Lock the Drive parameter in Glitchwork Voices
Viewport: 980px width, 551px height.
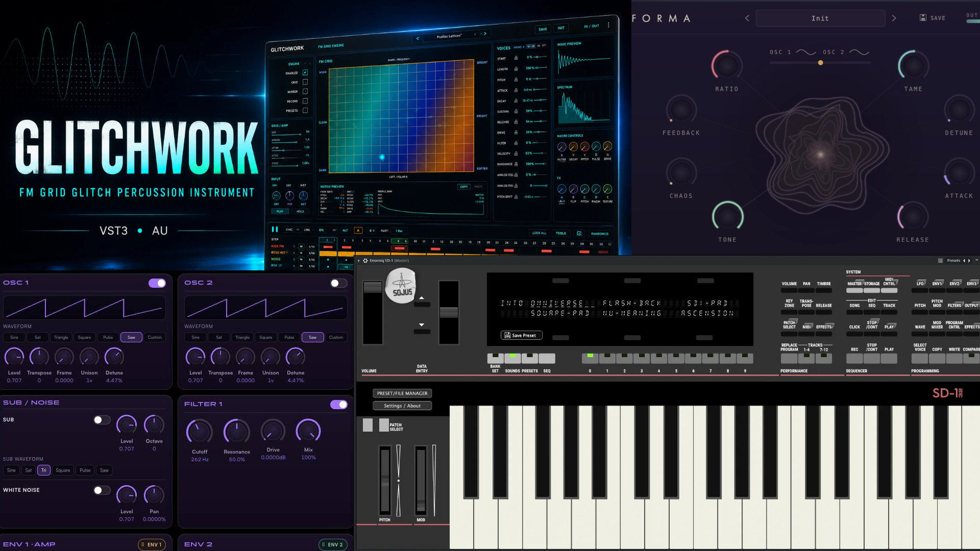tap(516, 133)
